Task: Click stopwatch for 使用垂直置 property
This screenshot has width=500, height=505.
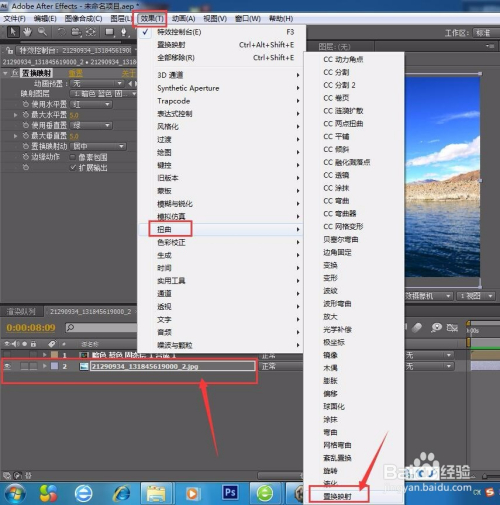Action: [x=25, y=125]
